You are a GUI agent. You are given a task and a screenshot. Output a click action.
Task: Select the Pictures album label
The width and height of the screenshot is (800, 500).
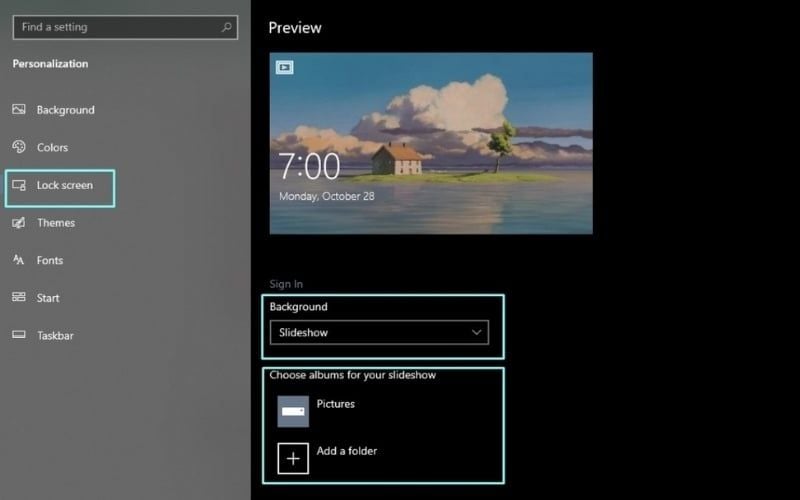click(335, 404)
